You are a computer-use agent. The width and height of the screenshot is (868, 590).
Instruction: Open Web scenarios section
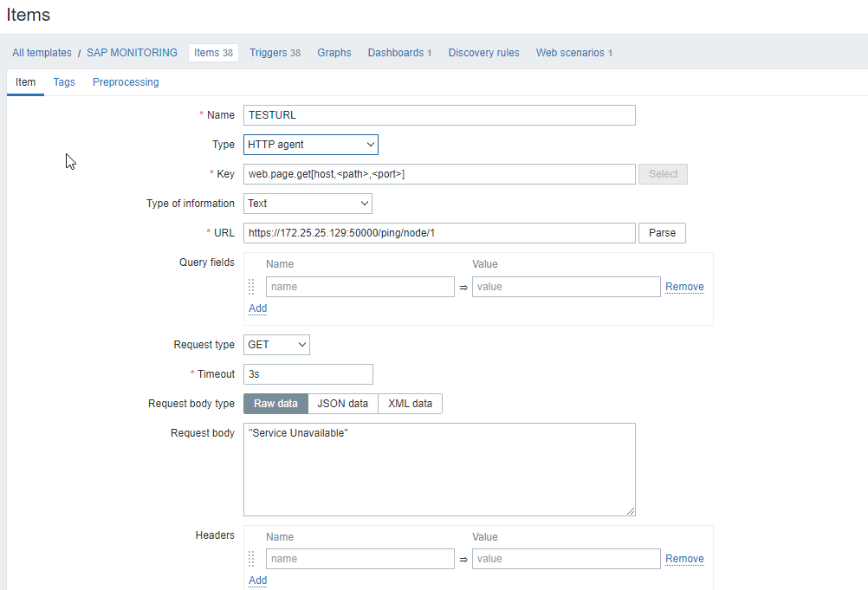pyautogui.click(x=574, y=53)
